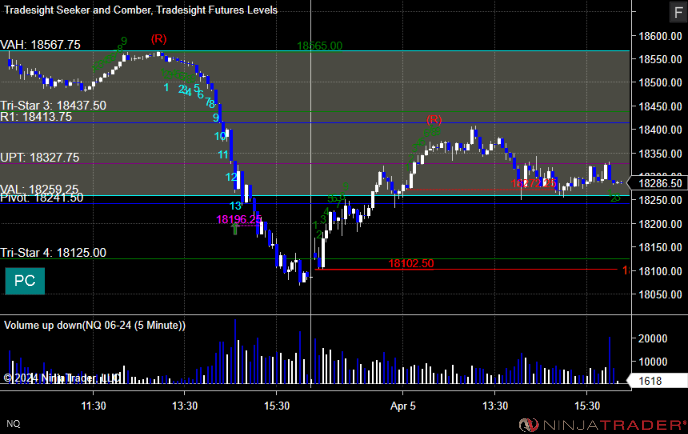Click the current price marker 18286.50

pyautogui.click(x=660, y=183)
